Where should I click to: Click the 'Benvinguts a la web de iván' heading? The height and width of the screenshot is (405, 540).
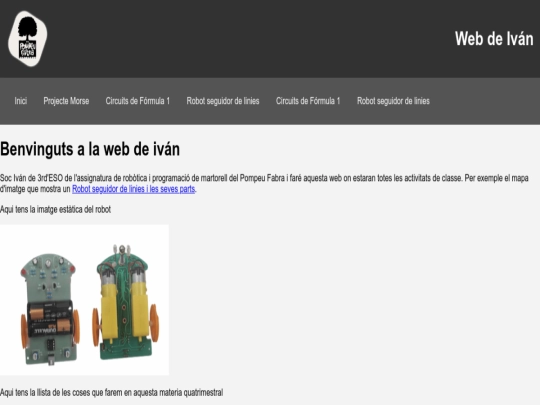tap(90, 149)
